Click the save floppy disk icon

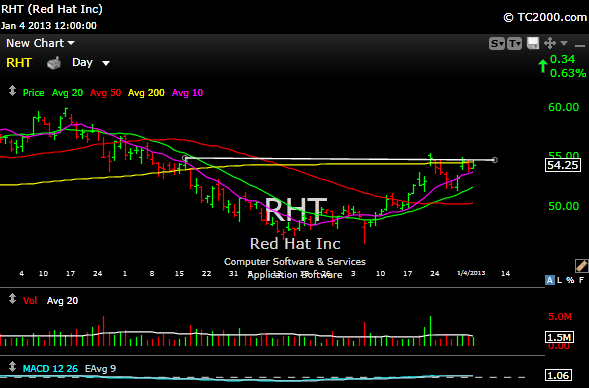(533, 43)
